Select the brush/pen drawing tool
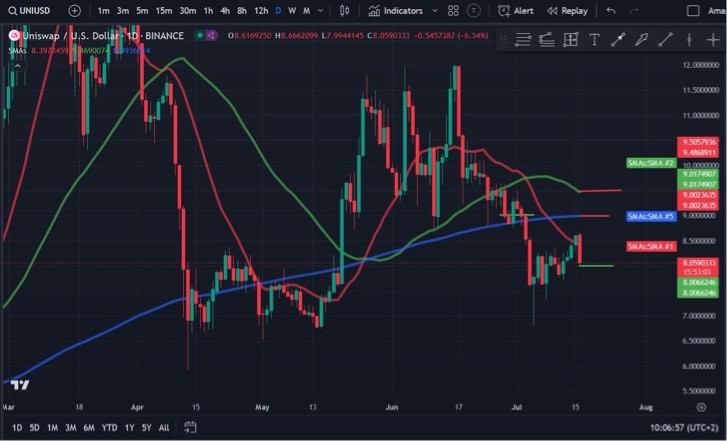The width and height of the screenshot is (727, 441). pos(641,40)
